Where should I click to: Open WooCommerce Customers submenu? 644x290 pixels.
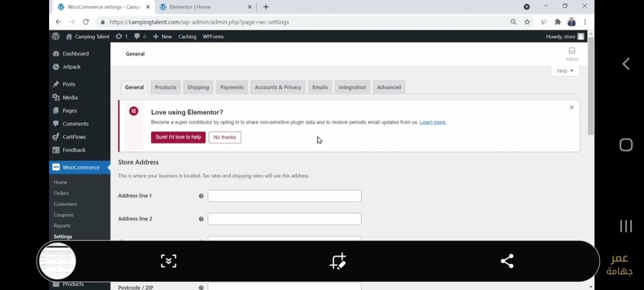click(x=65, y=204)
